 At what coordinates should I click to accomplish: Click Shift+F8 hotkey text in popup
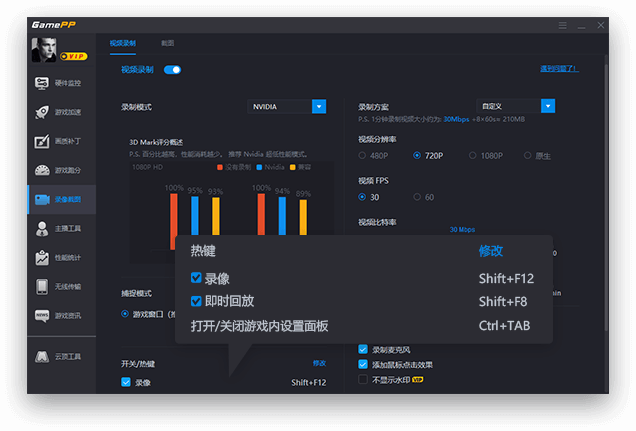pos(503,302)
